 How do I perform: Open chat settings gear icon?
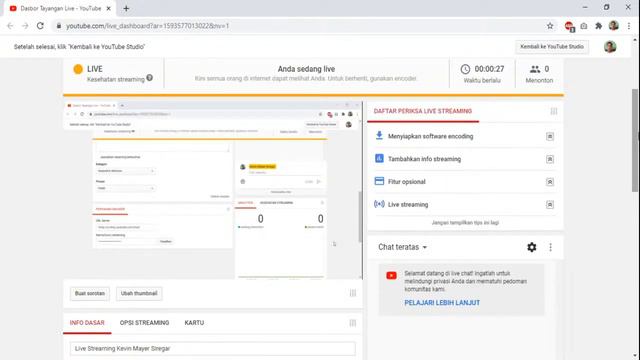[x=531, y=247]
